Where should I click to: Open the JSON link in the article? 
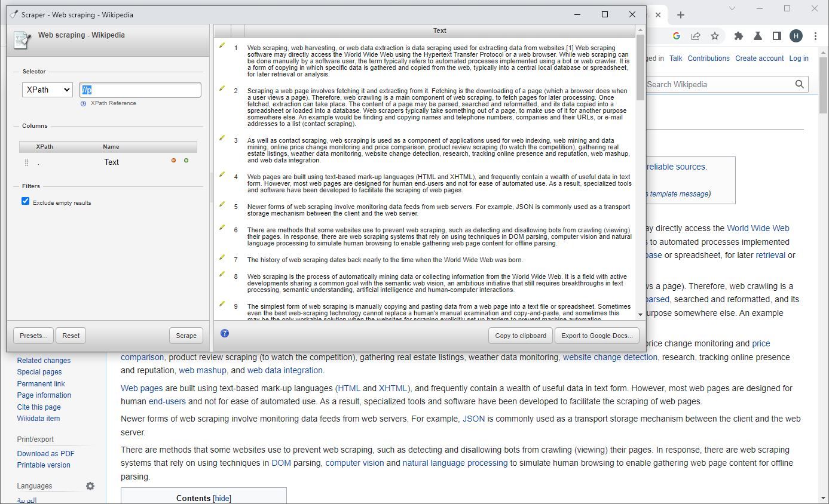[x=473, y=419]
